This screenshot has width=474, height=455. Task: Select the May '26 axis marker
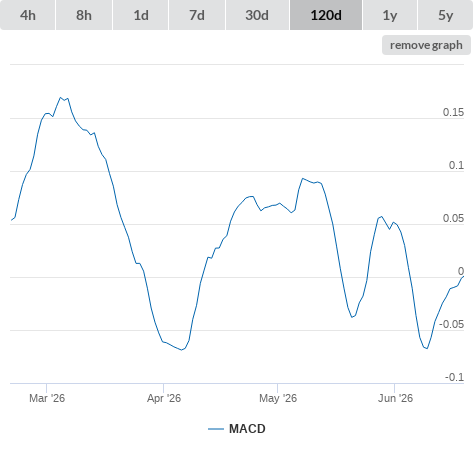(x=278, y=398)
